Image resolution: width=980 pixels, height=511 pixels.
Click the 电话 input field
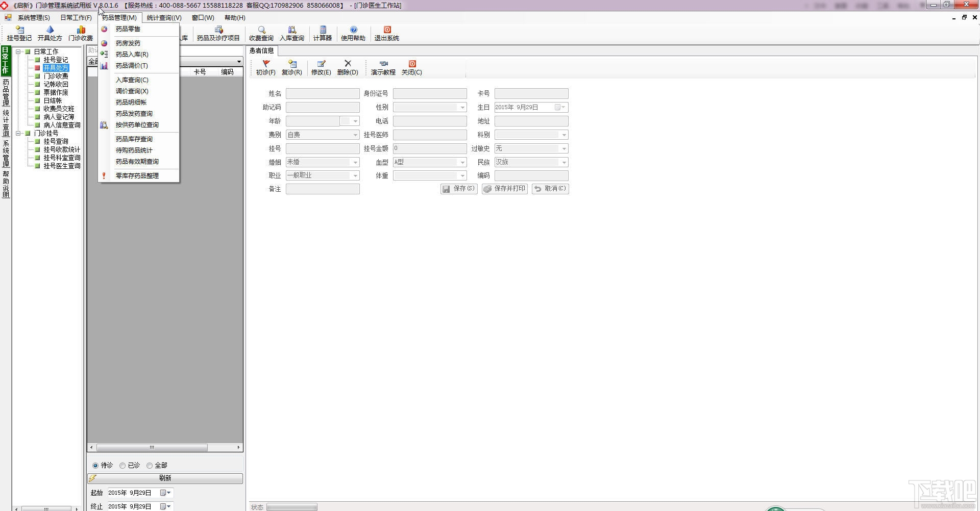pyautogui.click(x=430, y=121)
